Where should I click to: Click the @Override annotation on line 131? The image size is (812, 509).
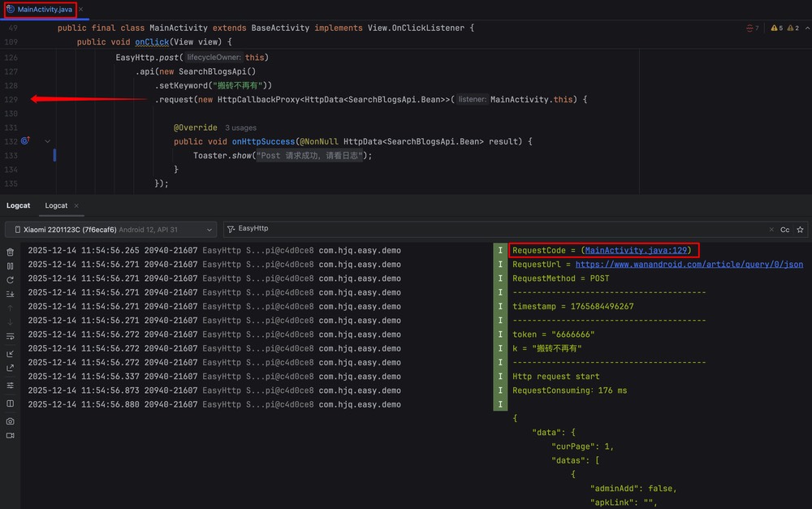[x=195, y=127]
